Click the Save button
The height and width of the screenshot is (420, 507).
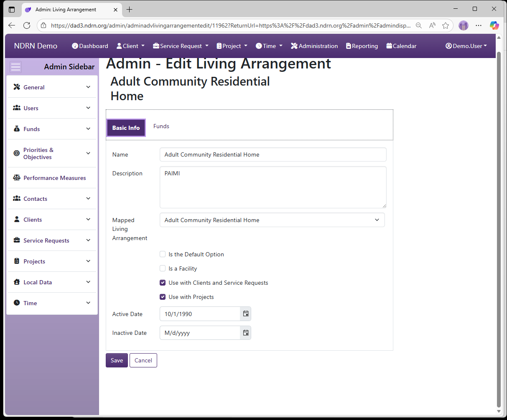click(117, 360)
